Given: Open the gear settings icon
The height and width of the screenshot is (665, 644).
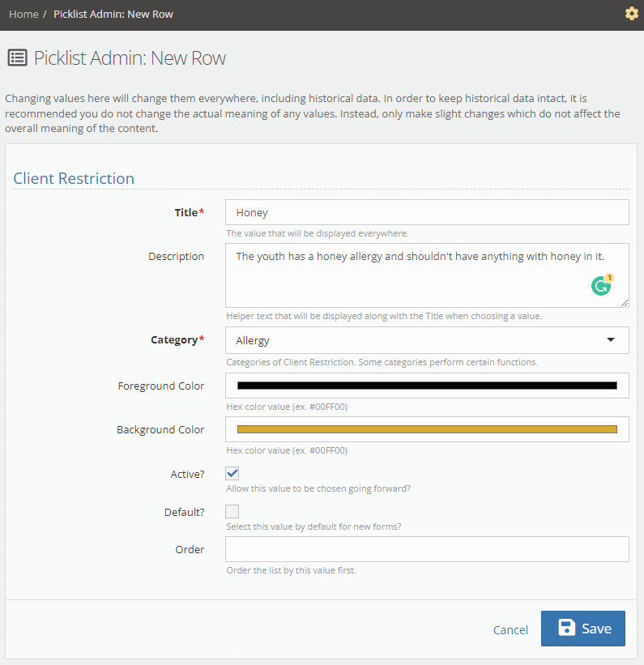Looking at the screenshot, I should tap(632, 14).
